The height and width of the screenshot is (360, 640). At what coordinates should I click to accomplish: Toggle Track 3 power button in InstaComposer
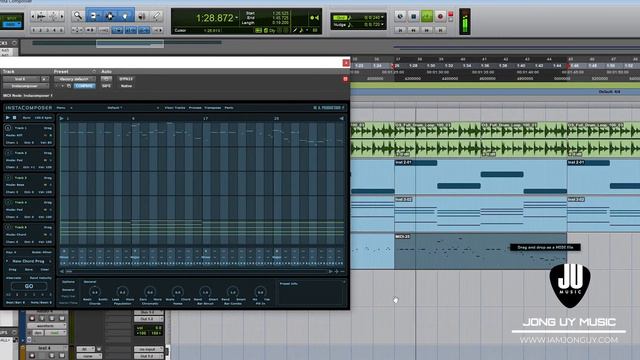[x=8, y=178]
